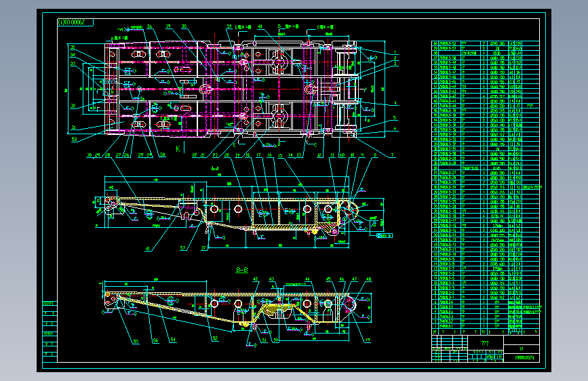Click part callout number 23
This screenshot has height=381, width=588.
pos(215,155)
